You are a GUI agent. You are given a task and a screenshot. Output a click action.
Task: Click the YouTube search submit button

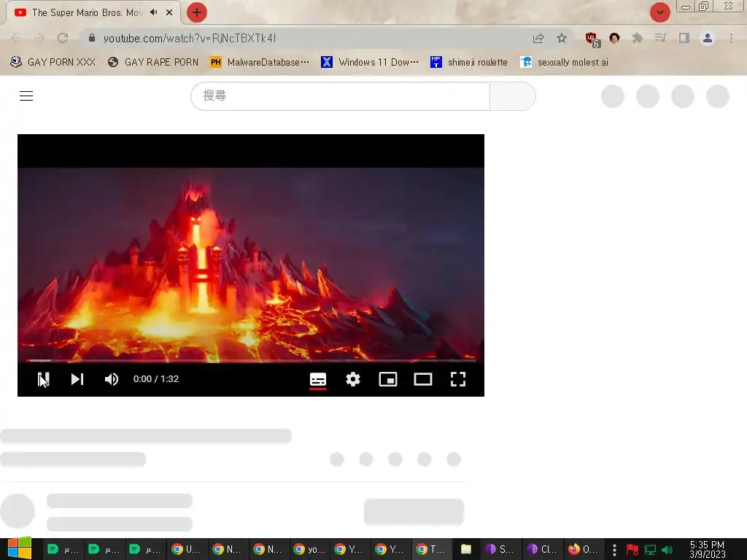513,96
